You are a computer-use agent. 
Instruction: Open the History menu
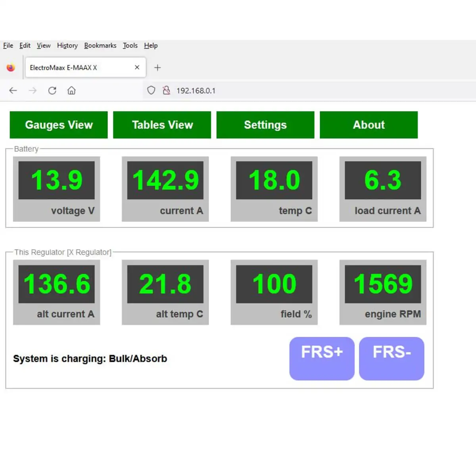(x=67, y=46)
